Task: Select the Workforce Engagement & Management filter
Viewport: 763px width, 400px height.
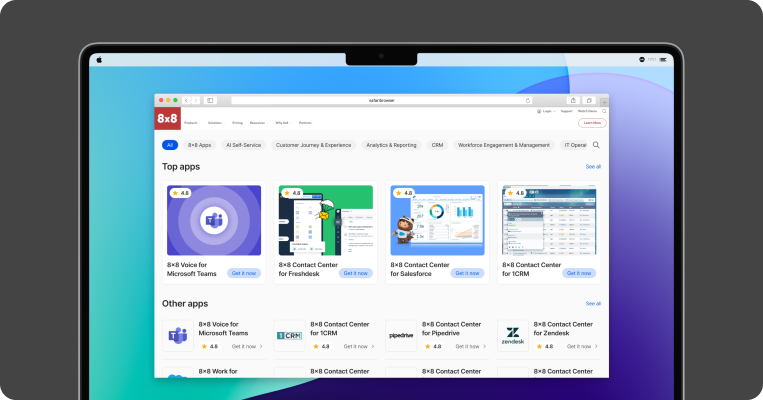Action: (x=504, y=145)
